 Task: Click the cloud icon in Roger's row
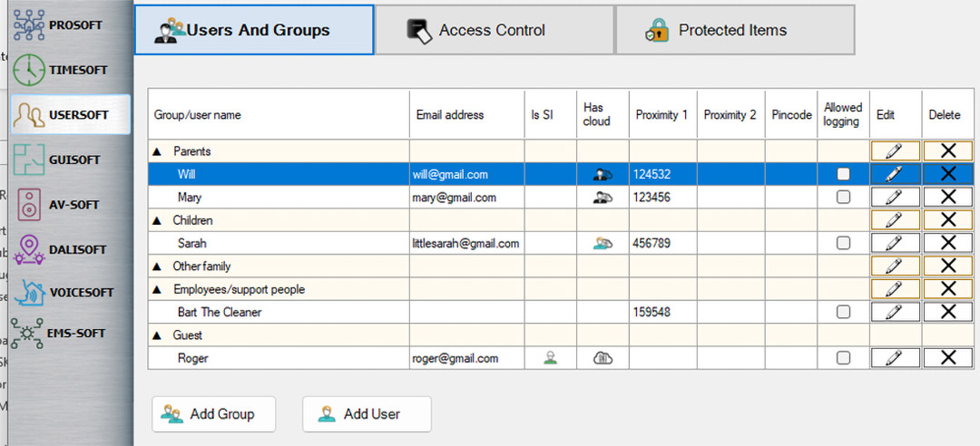pos(603,358)
